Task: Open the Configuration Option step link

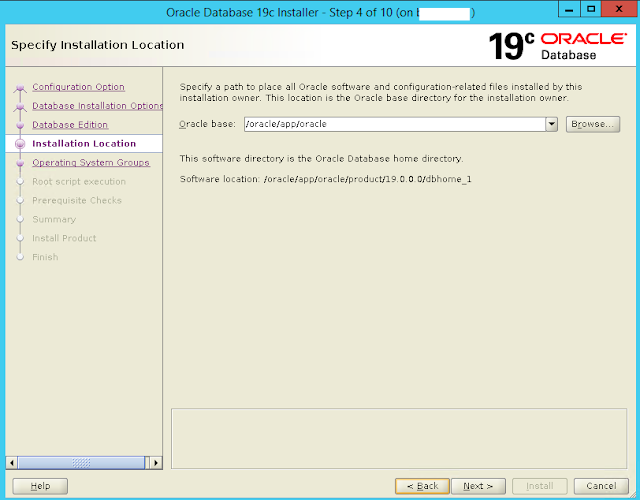Action: tap(78, 87)
